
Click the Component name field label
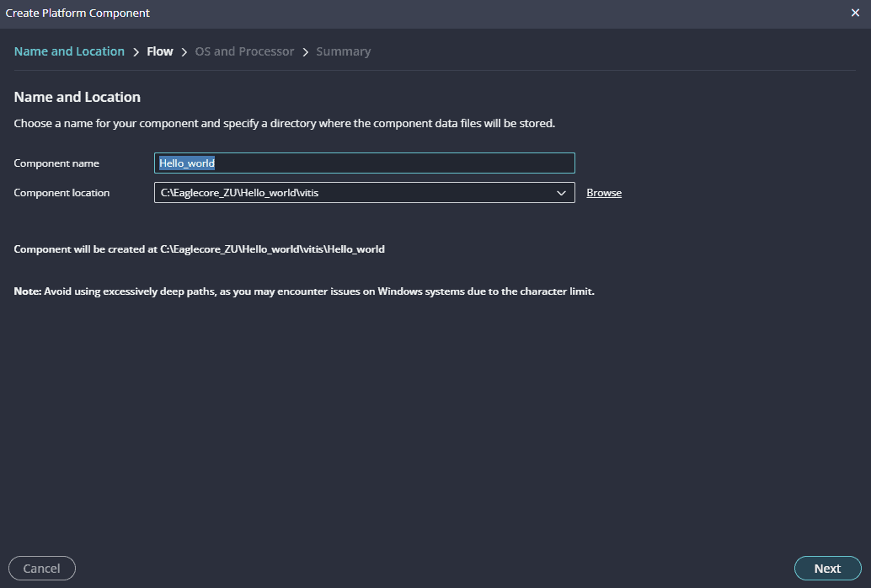pyautogui.click(x=56, y=163)
